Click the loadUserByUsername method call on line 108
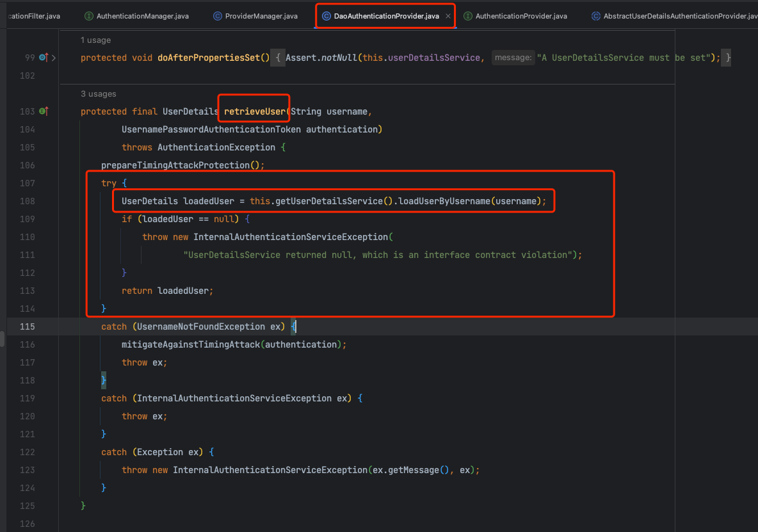 point(444,201)
